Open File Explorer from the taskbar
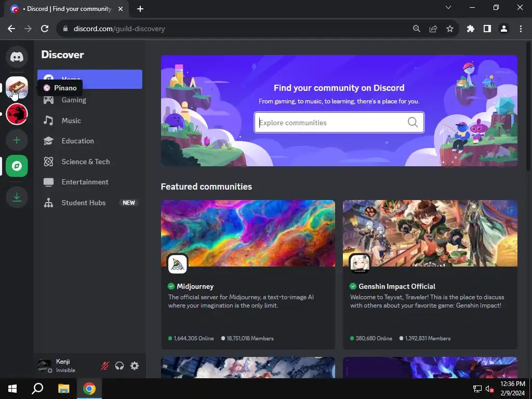 63,389
